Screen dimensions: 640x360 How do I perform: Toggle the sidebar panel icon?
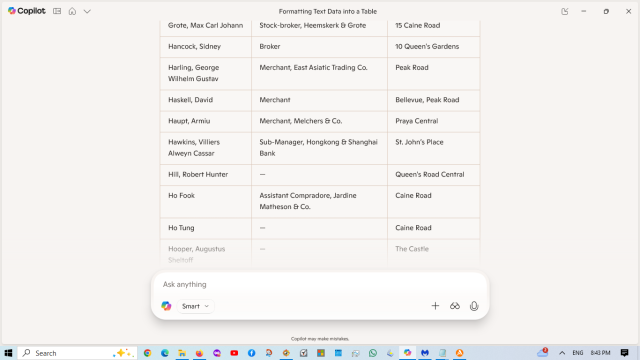click(x=57, y=11)
